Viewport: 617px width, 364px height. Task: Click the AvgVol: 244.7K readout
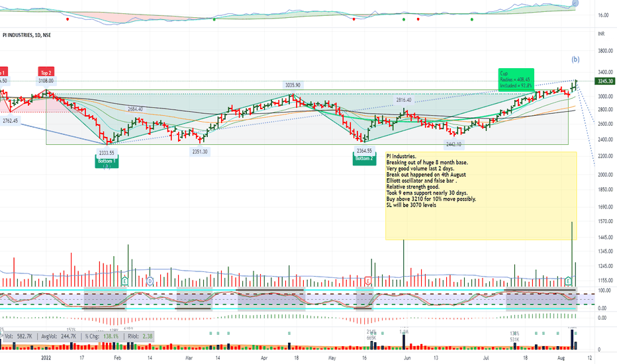tap(59, 336)
